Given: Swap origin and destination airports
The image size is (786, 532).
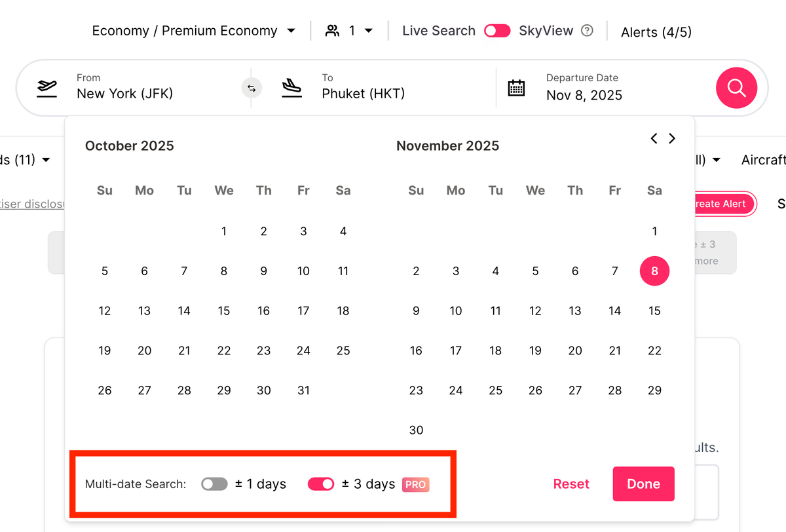Looking at the screenshot, I should tap(252, 88).
